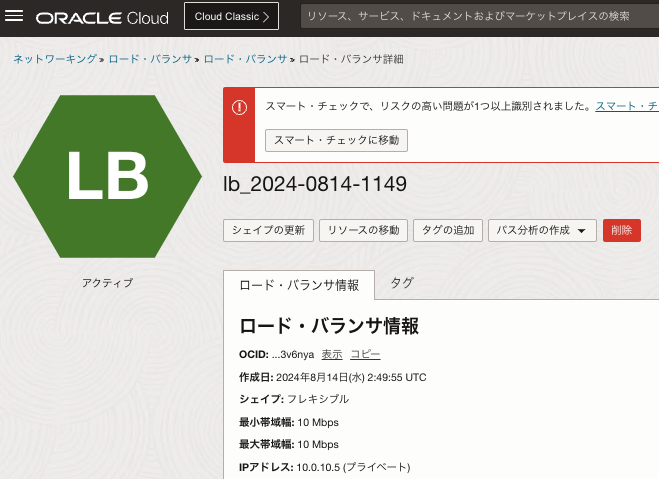Screen dimensions: 659x479
Task: Click ロード・バランサ詳細 breadcrumb text
Action: point(351,59)
